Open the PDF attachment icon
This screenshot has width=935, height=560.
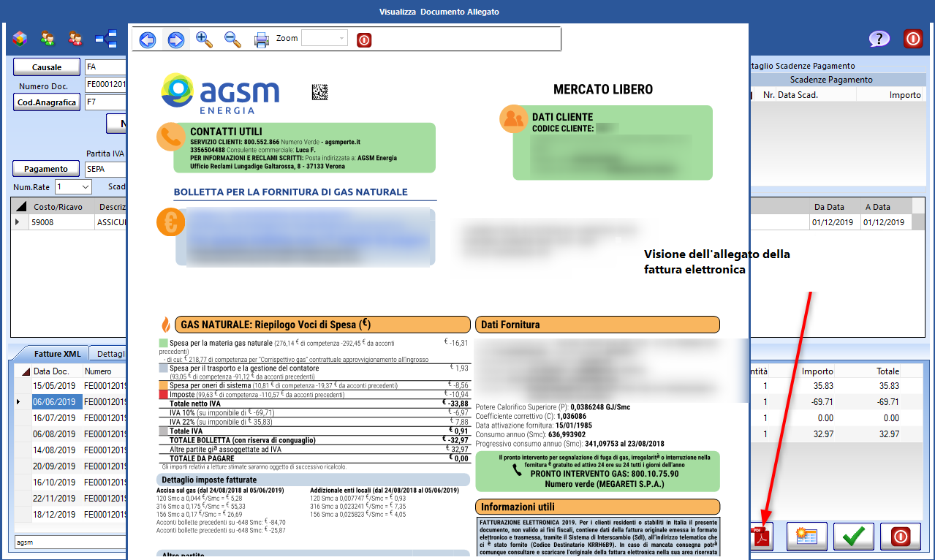762,537
